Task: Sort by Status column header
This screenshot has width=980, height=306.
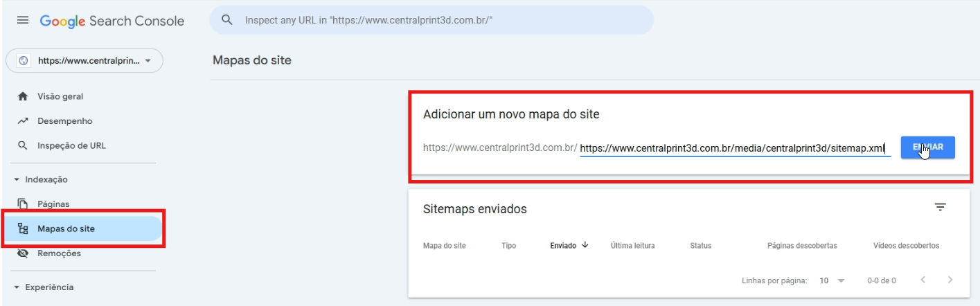Action: [700, 246]
